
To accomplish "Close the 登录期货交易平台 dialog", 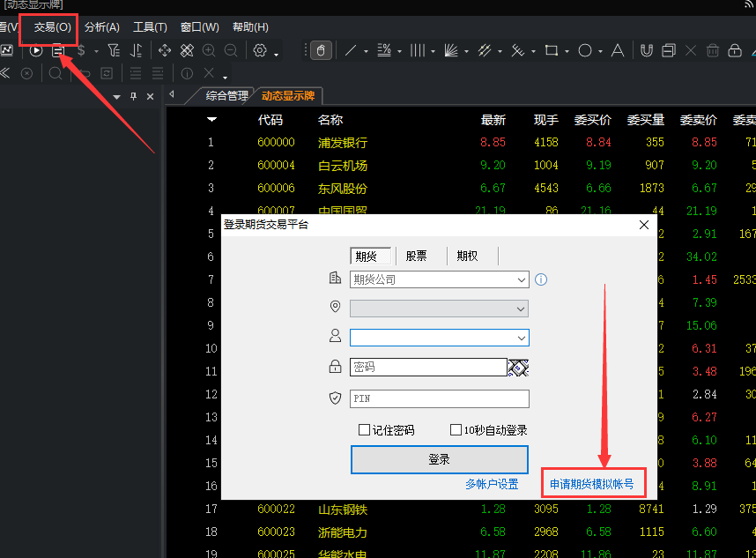I will pos(644,225).
